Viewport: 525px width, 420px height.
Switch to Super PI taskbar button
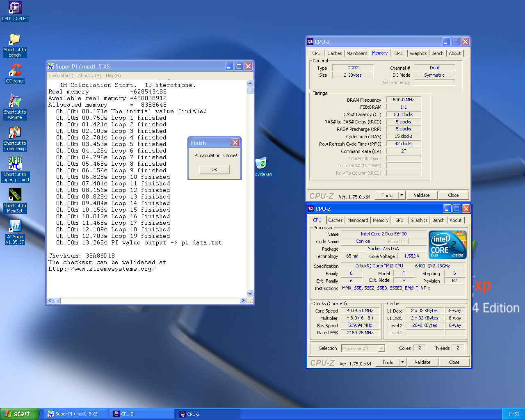(x=76, y=414)
